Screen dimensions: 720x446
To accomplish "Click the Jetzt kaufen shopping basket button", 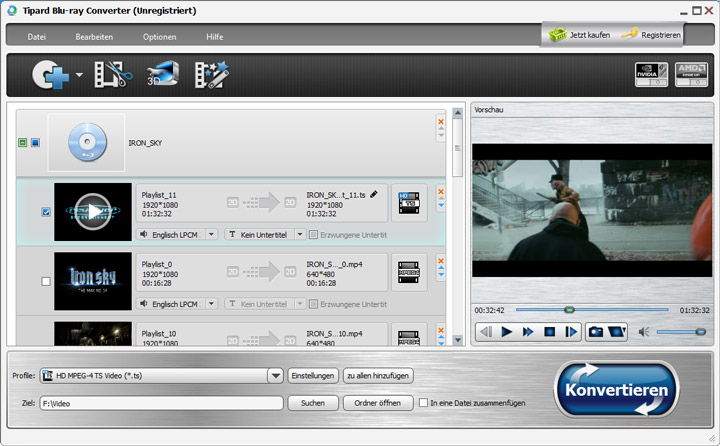I will pos(579,35).
